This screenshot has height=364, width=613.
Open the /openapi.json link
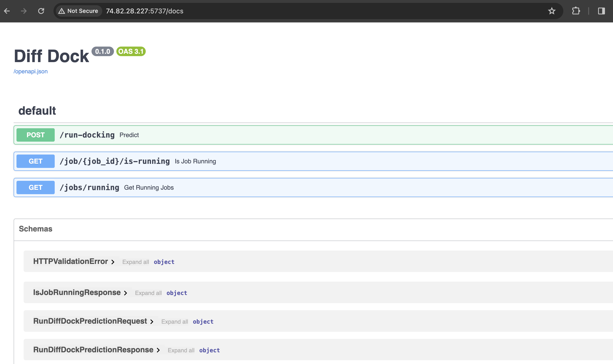pyautogui.click(x=31, y=71)
